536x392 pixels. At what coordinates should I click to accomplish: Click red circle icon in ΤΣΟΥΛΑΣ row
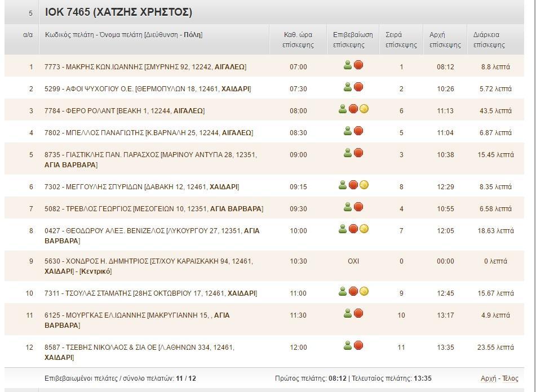click(353, 291)
